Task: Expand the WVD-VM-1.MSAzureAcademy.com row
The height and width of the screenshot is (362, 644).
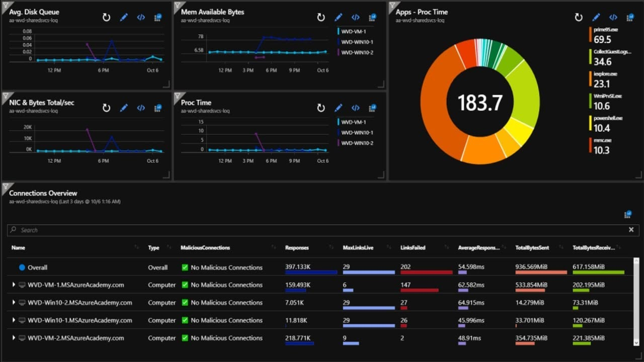Action: coord(13,285)
